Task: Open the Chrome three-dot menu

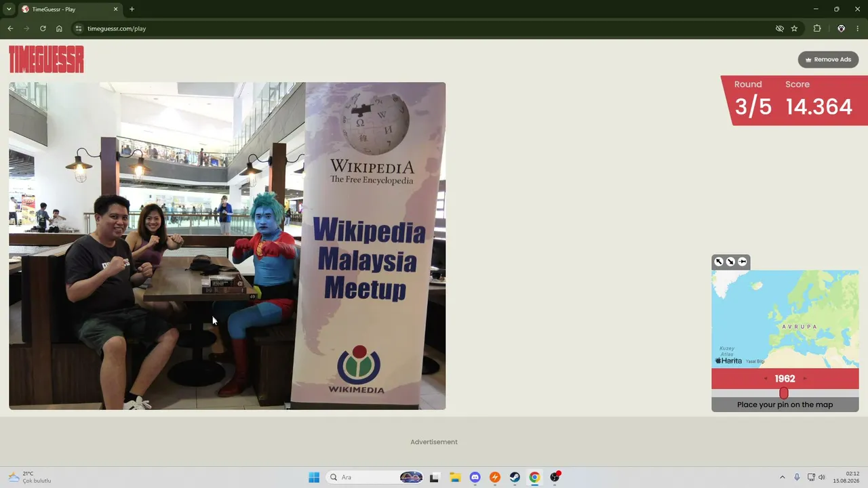Action: (x=859, y=28)
